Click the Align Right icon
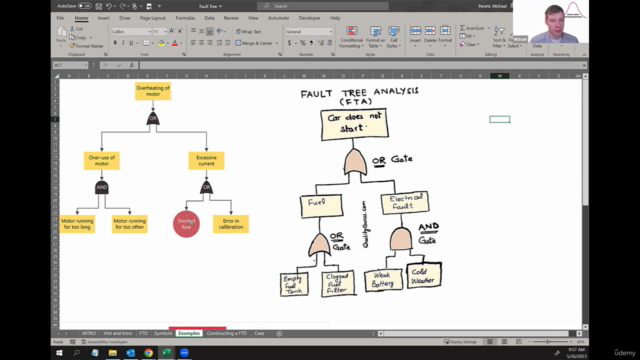Screen dimensions: 640x360 (209, 43)
